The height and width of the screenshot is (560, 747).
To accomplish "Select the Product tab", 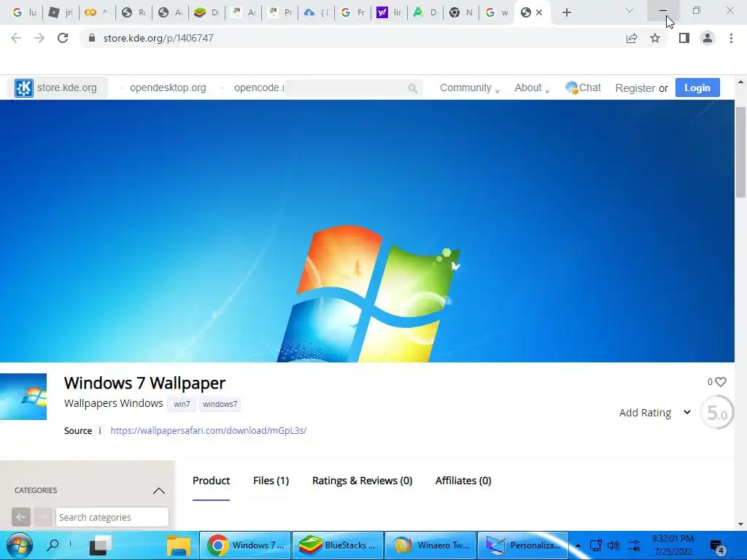I will tap(211, 481).
